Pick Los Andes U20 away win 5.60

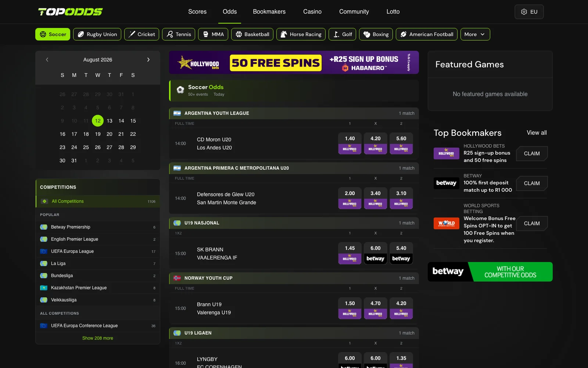coord(401,143)
